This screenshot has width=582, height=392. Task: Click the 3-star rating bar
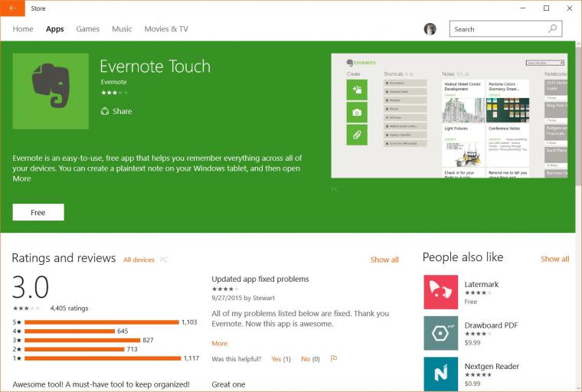pyautogui.click(x=83, y=340)
